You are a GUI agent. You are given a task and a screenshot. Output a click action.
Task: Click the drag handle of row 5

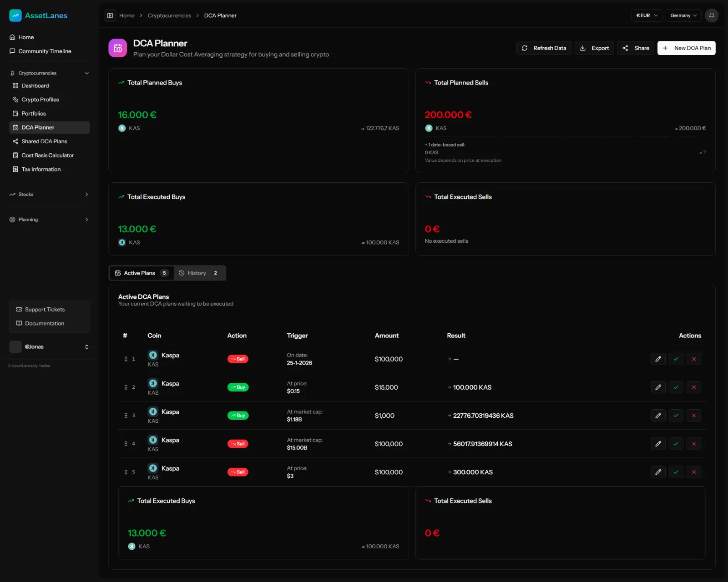126,472
